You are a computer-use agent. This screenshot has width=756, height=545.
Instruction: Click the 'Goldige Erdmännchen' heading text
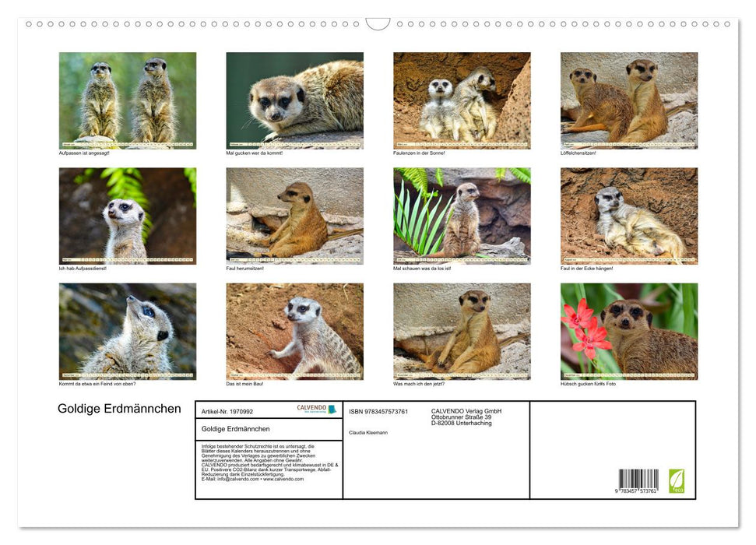pyautogui.click(x=118, y=408)
